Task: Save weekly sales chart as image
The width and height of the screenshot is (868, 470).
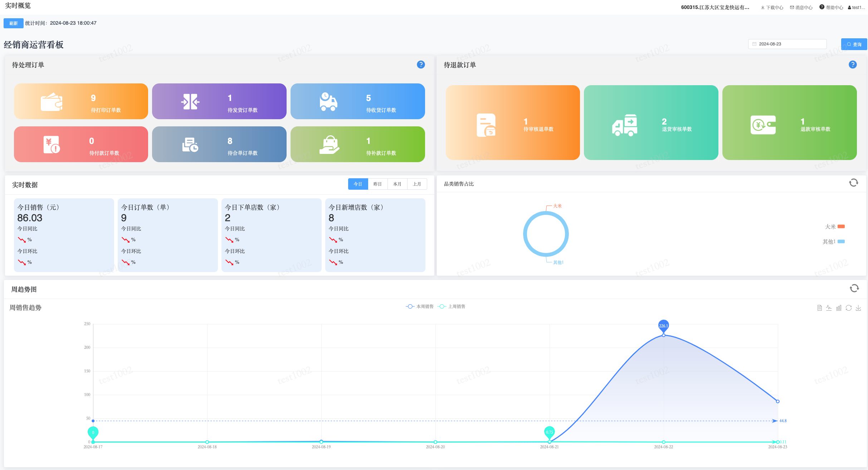Action: (x=858, y=308)
